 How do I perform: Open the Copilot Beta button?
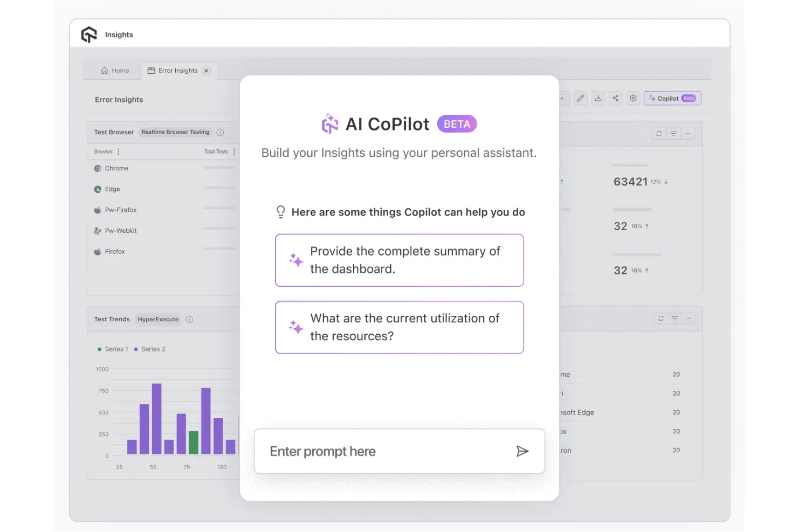click(x=672, y=98)
